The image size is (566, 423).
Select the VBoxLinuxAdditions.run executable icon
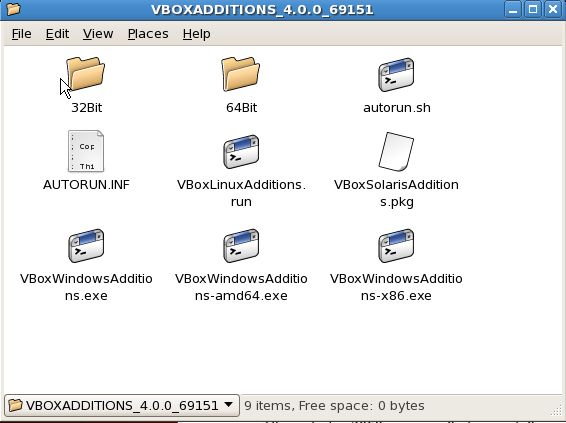pyautogui.click(x=241, y=152)
